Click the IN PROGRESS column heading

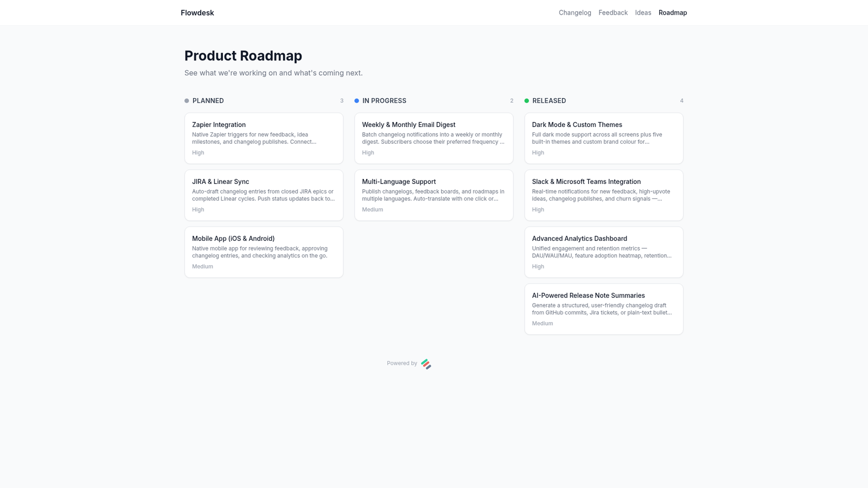[x=384, y=101]
